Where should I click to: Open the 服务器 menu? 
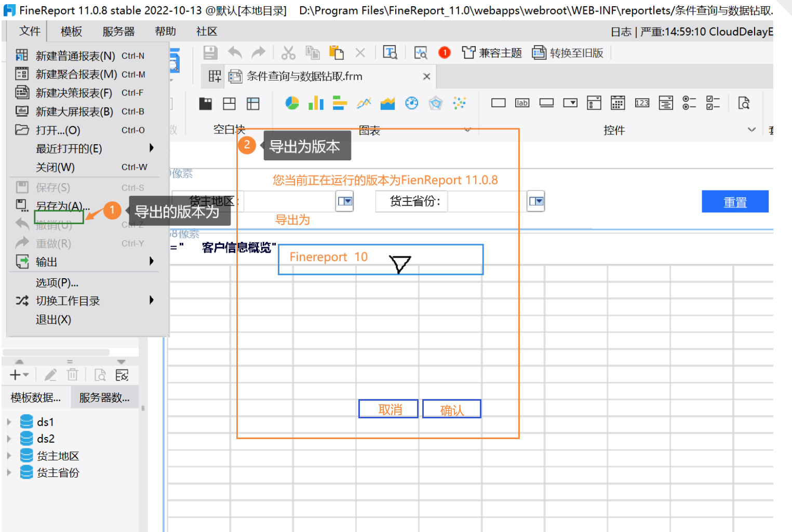[118, 31]
